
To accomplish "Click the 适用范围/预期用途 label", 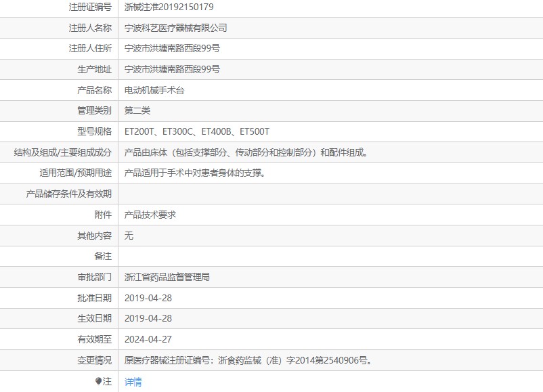I will 76,173.
